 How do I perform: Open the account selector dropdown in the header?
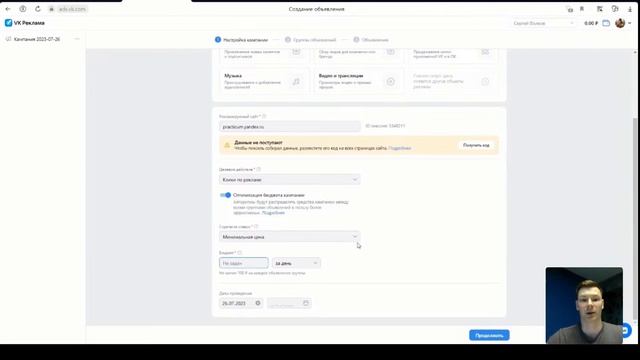click(x=543, y=23)
